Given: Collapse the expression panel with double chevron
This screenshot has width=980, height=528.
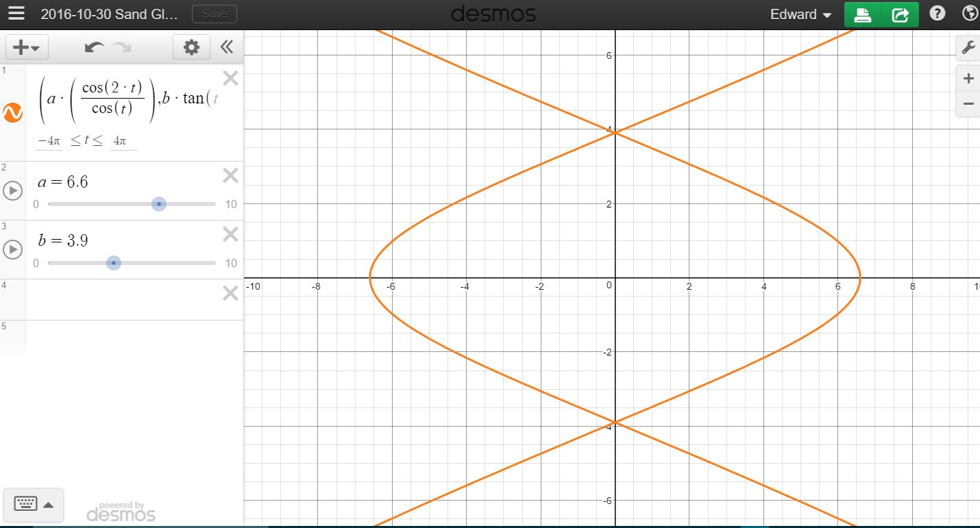Looking at the screenshot, I should [226, 47].
